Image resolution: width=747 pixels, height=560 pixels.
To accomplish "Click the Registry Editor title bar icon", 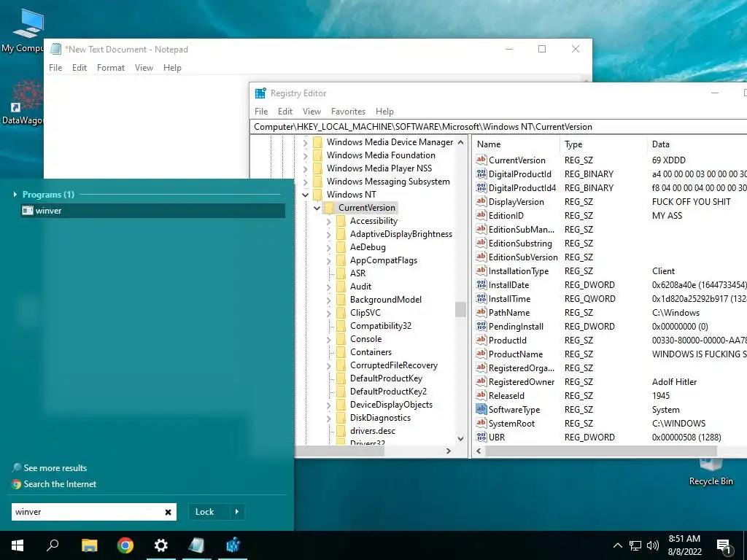I will (x=260, y=93).
